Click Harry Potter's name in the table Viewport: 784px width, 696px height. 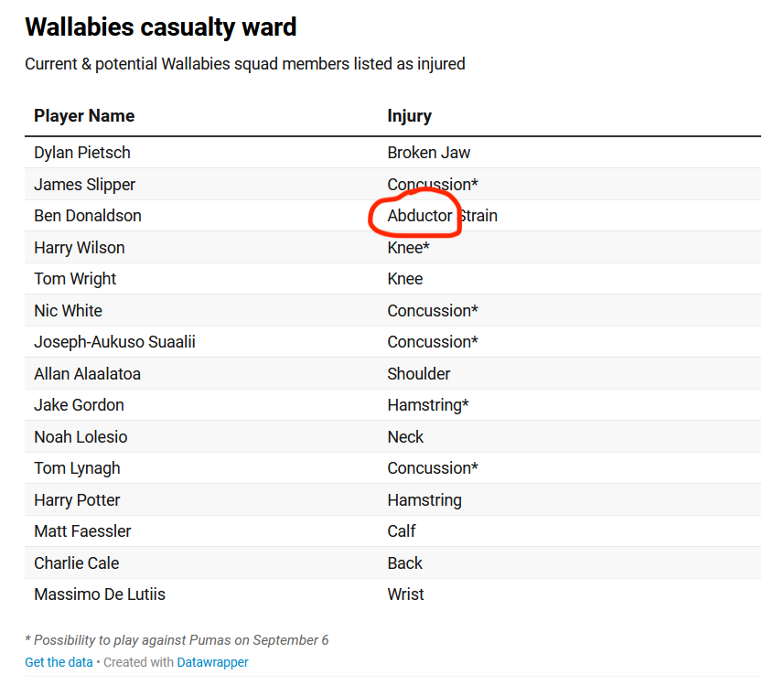[77, 500]
